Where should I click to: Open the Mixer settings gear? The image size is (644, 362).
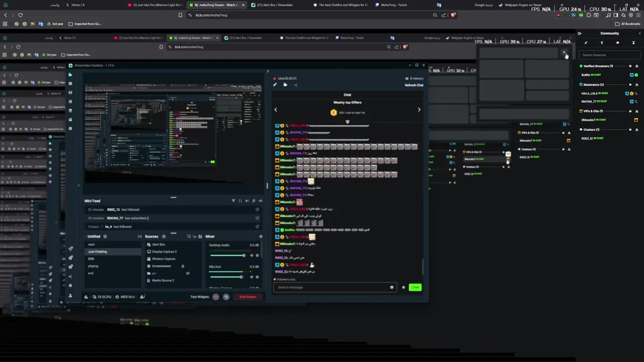pyautogui.click(x=260, y=236)
